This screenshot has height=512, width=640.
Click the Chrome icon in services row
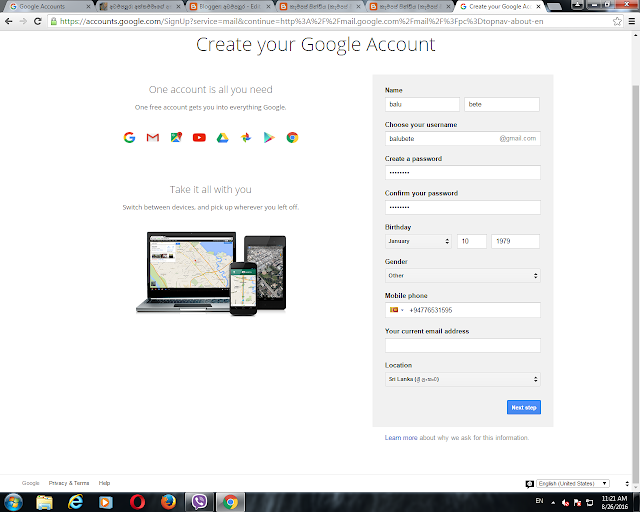pyautogui.click(x=292, y=138)
